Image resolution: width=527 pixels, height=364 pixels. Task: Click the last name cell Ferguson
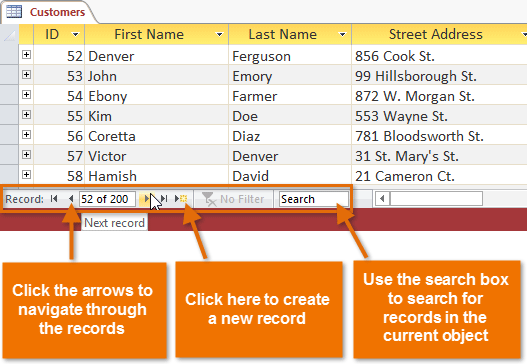[x=290, y=56]
